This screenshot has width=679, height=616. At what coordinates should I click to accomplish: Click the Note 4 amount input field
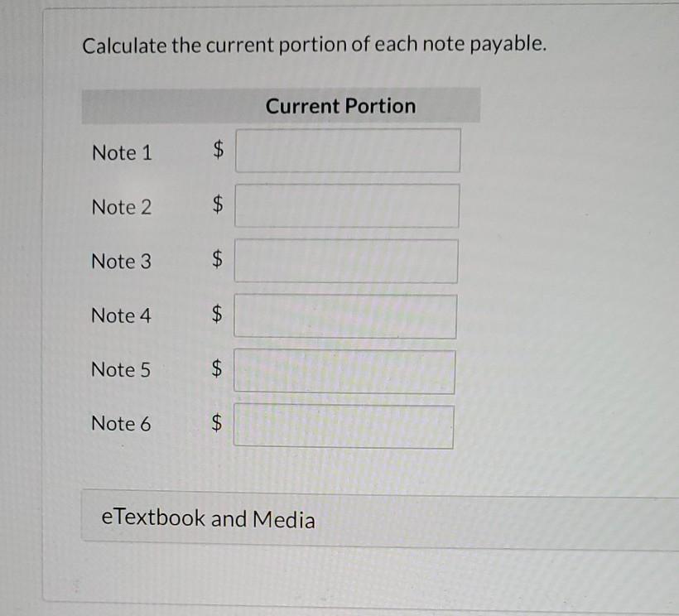347,315
